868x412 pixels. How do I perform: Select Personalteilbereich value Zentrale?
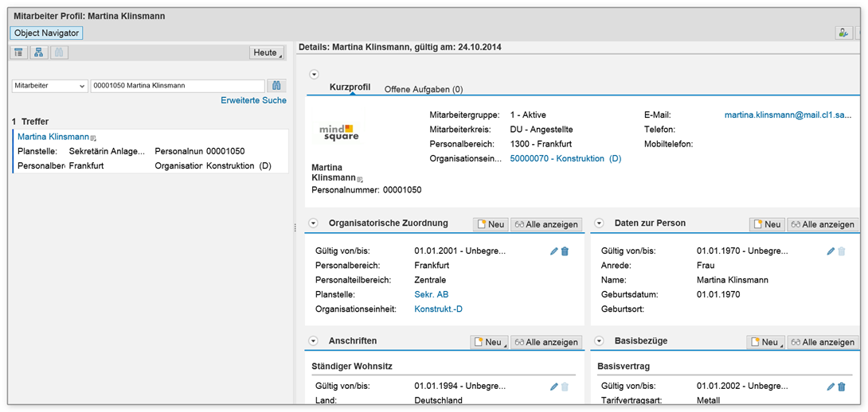tap(430, 280)
